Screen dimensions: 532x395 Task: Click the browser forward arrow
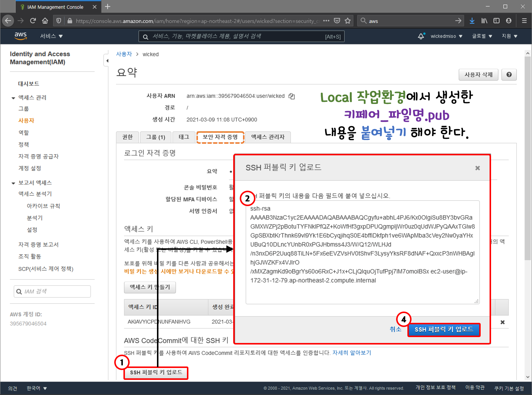(x=20, y=21)
